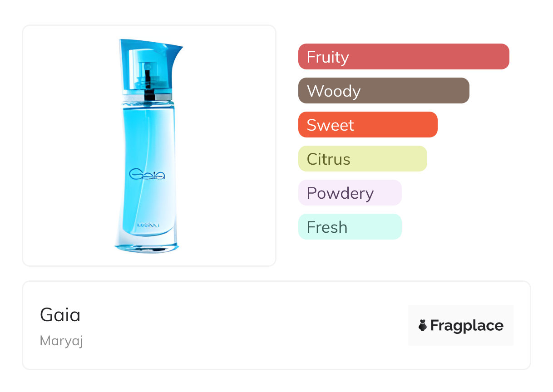Click the Gaia script logo on the bottle
553x392 pixels.
[147, 175]
